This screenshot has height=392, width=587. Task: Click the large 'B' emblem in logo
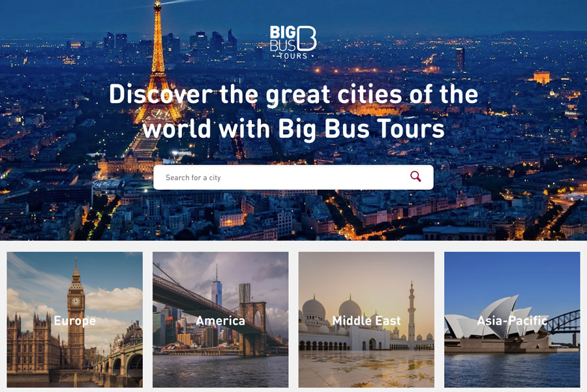click(x=307, y=38)
